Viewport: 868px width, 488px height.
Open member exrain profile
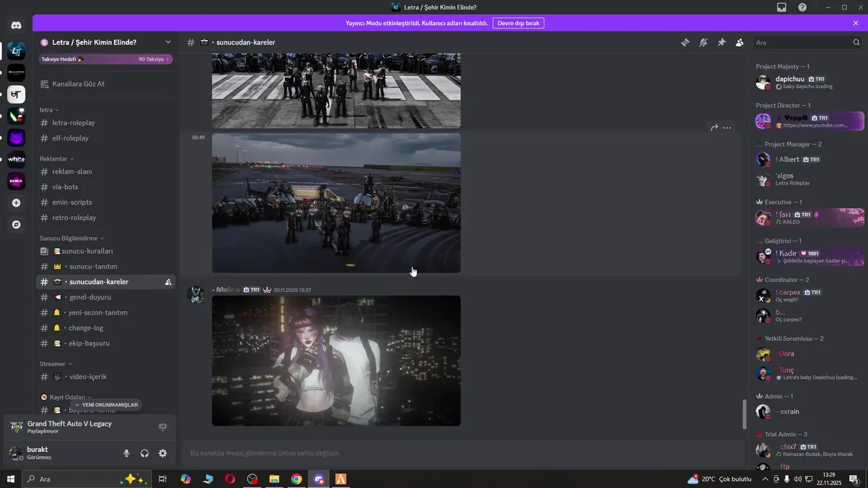pos(810,411)
